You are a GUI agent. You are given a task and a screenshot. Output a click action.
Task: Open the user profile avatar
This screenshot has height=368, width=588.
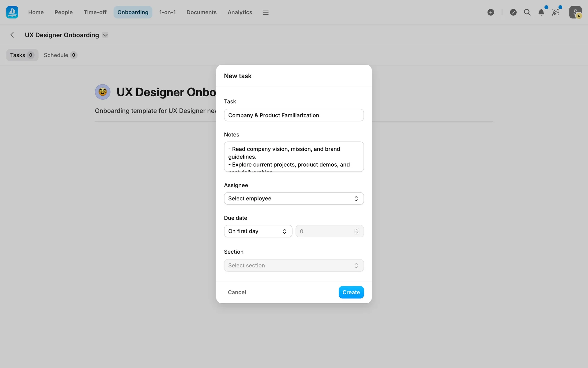[x=575, y=12]
